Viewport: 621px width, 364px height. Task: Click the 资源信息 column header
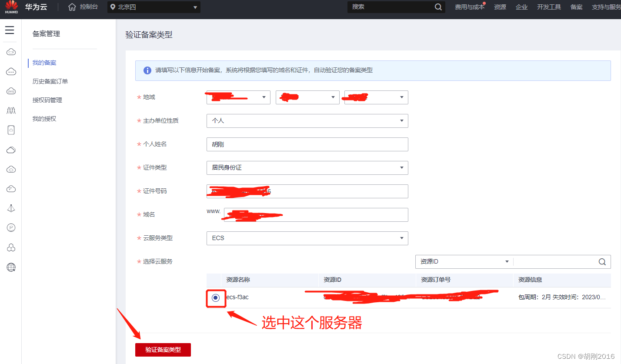tap(530, 280)
